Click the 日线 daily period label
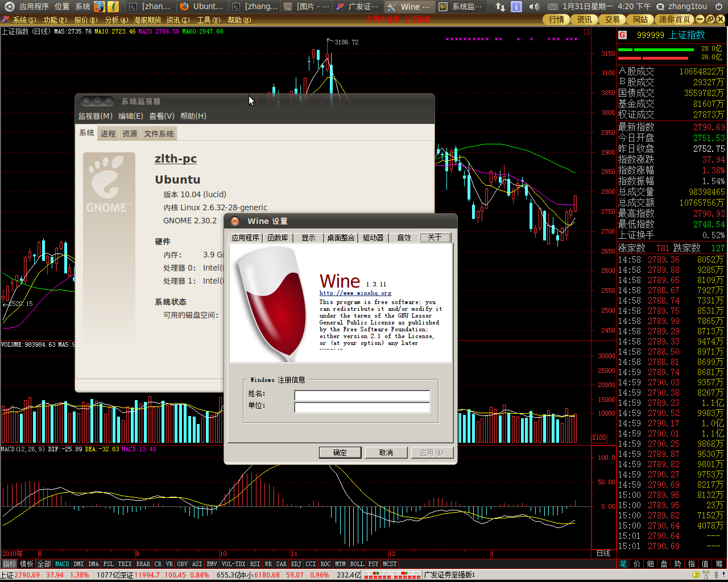Viewport: 728px width, 582px height. tap(603, 553)
